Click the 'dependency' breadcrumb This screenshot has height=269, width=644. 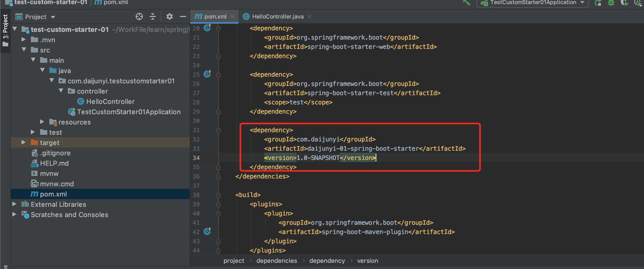pos(327,261)
